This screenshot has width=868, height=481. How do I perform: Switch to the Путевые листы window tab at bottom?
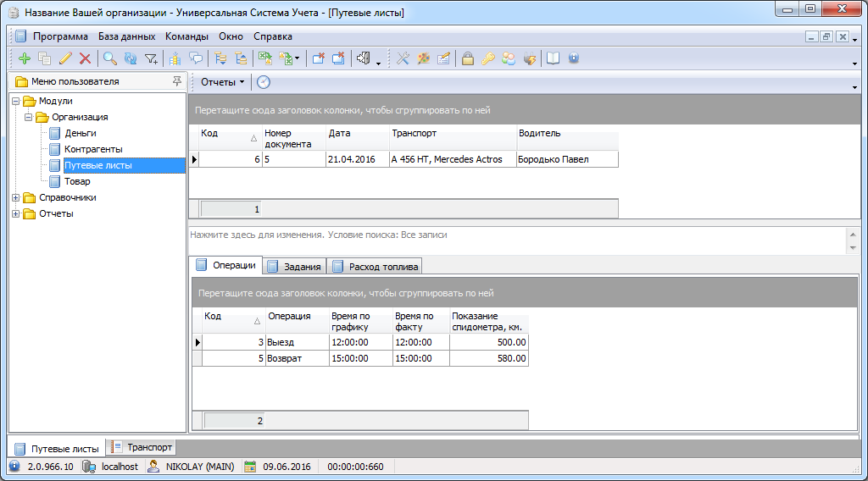click(x=57, y=448)
